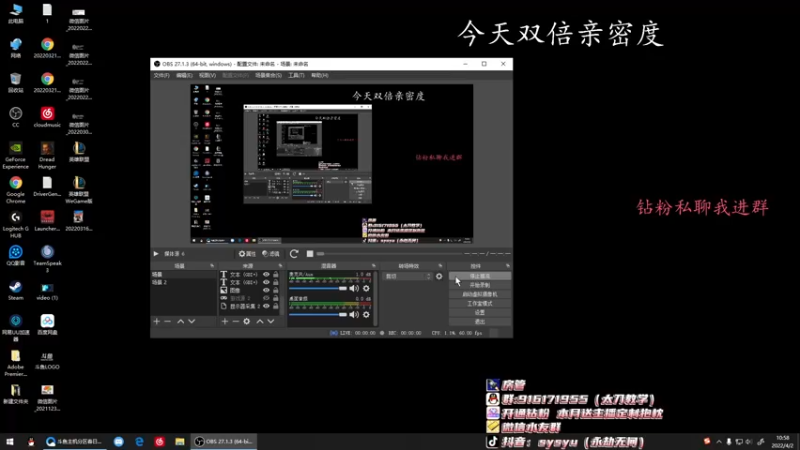800x450 pixels.
Task: Move selected scene up
Action: tap(181, 321)
